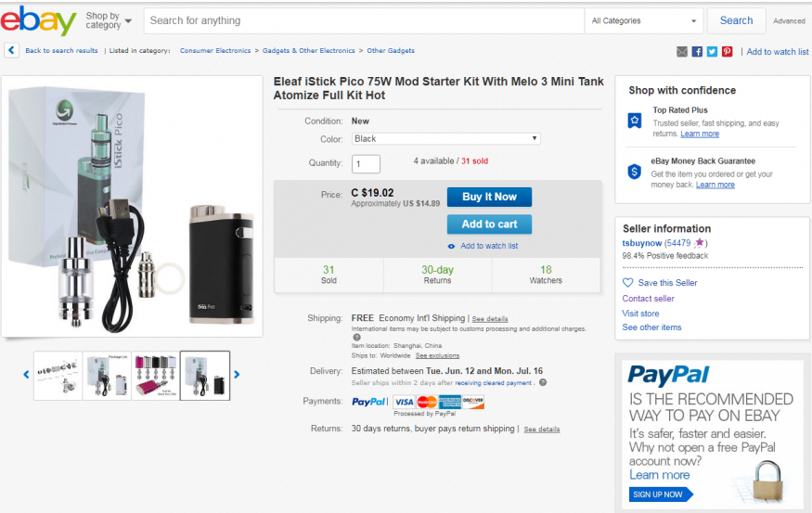Viewport: 812px width, 513px height.
Task: Click the shipping help question mark icon
Action: point(356,338)
